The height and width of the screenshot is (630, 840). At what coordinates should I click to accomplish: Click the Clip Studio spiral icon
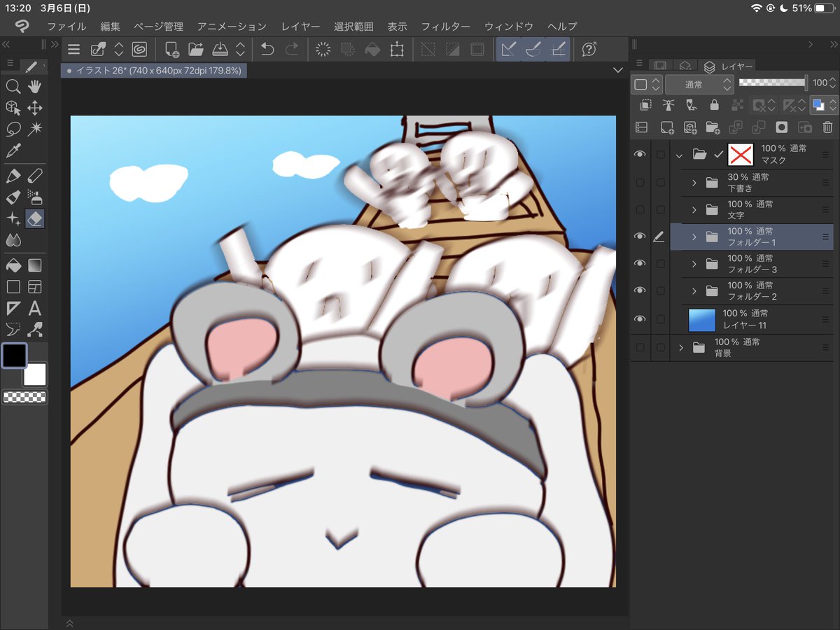(139, 49)
